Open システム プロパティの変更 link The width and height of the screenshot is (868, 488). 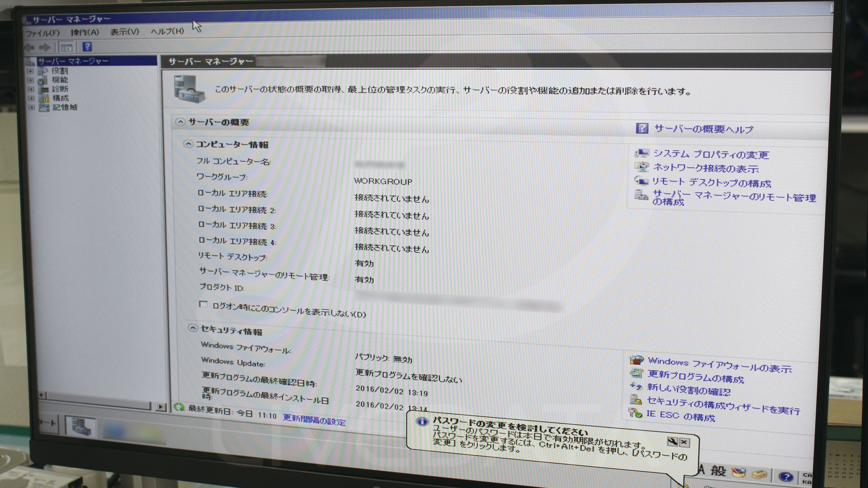(x=711, y=155)
